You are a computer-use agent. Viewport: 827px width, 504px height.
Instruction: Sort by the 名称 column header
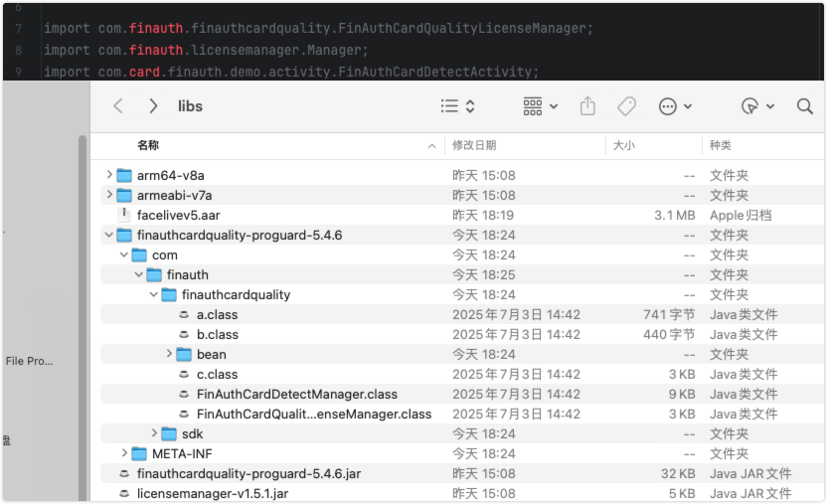coord(148,145)
